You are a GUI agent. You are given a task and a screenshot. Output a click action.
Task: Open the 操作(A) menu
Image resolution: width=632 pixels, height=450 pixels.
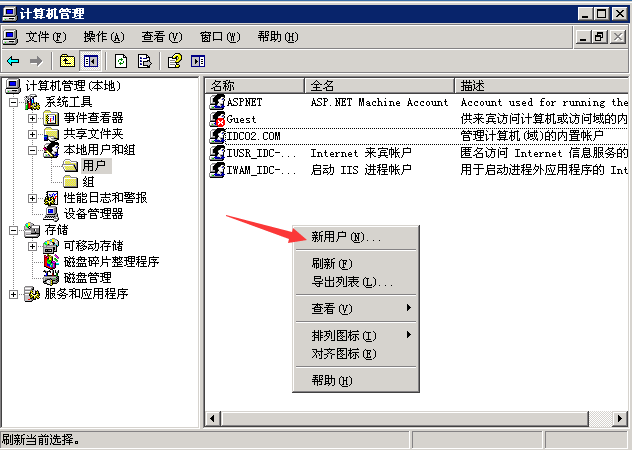pos(104,37)
